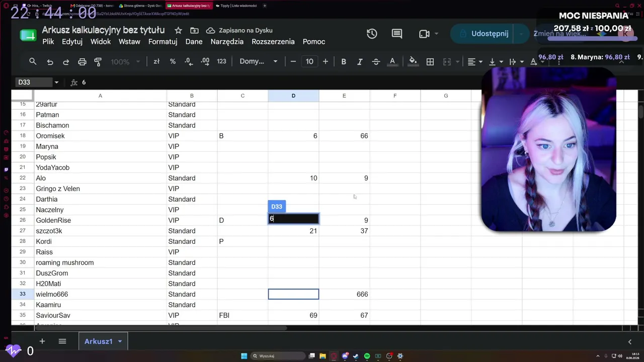Open the Edytuj menu
Viewport: 644px width, 362px height.
72,42
